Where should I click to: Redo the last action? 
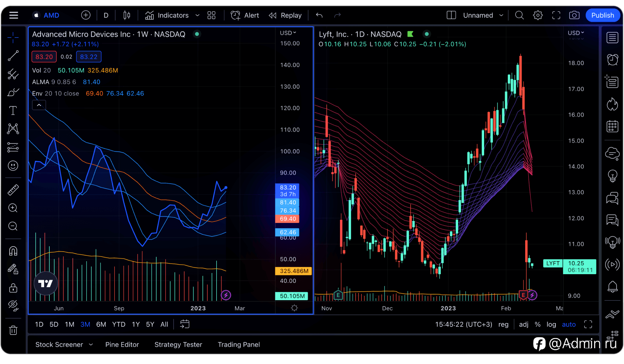point(337,15)
